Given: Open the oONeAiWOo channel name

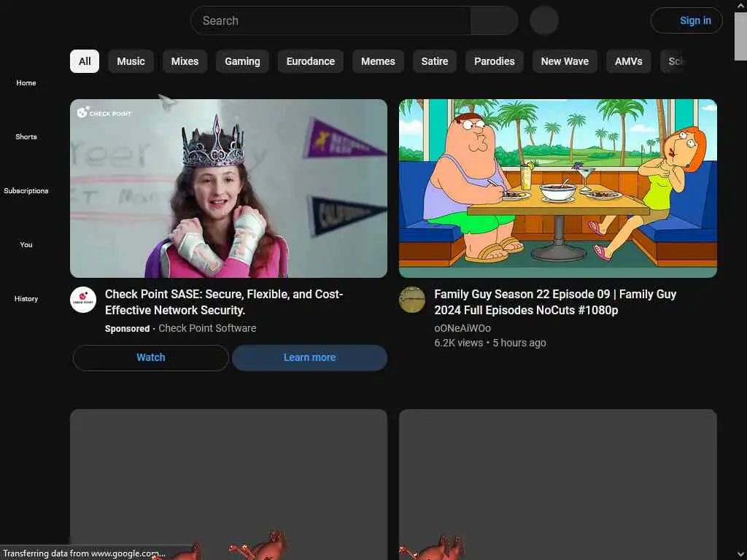Looking at the screenshot, I should click(x=462, y=328).
